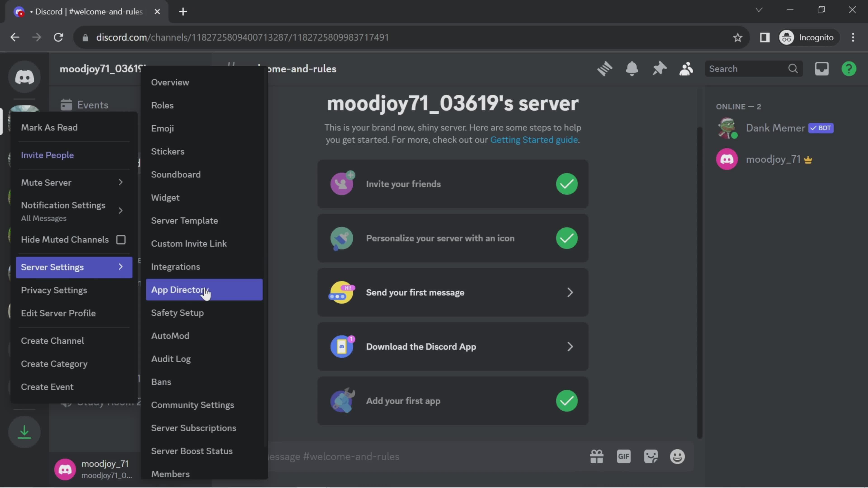The image size is (868, 488).
Task: Open Send your first message step
Action: [x=453, y=292]
